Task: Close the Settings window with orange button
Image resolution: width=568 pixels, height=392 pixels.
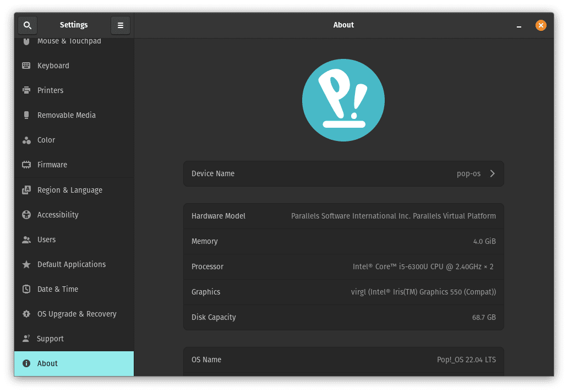Action: pos(541,25)
